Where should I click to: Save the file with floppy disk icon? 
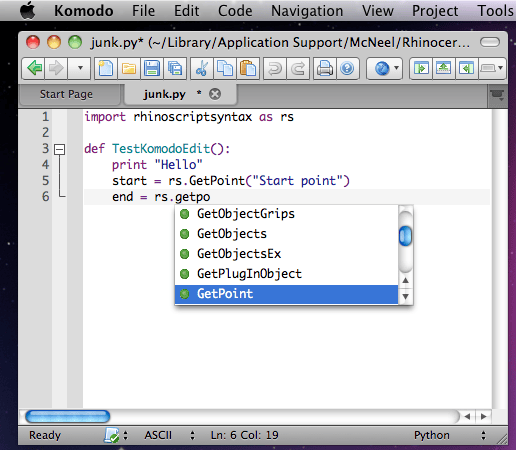click(152, 68)
